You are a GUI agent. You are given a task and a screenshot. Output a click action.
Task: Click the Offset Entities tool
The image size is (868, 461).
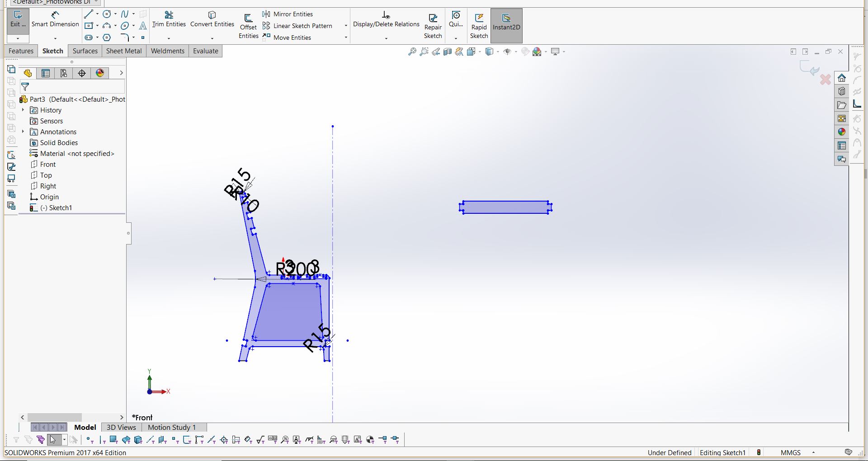coord(248,26)
